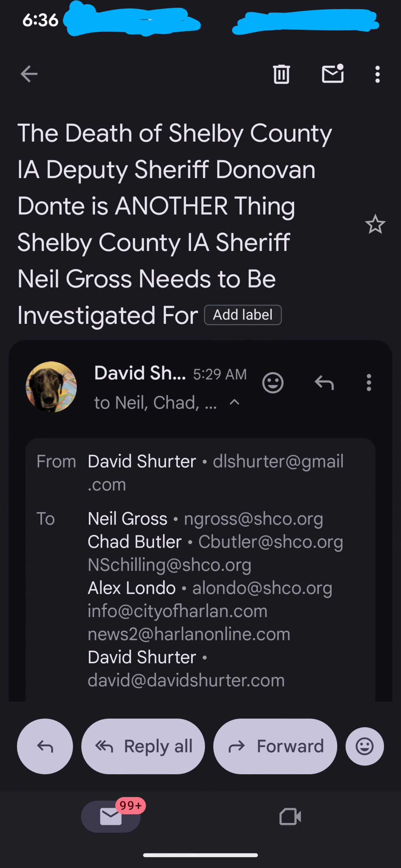Screen dimensions: 401x868
Task: Go back with the arrow icon
Action: coord(29,74)
